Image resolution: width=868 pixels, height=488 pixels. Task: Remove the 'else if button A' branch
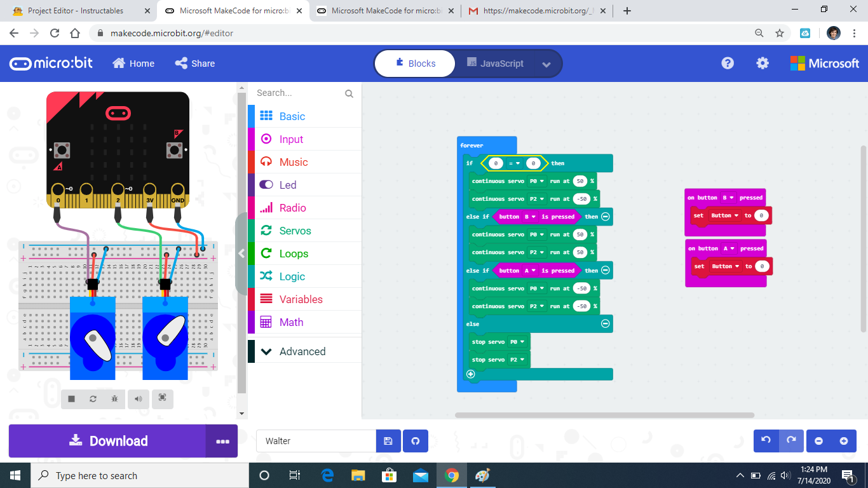(x=606, y=271)
